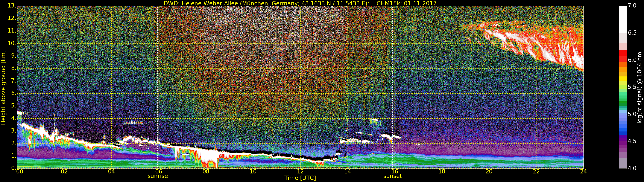Image resolution: width=644 pixels, height=182 pixels.
Task: Click the height axis tick label '9.'
Action: [14, 56]
